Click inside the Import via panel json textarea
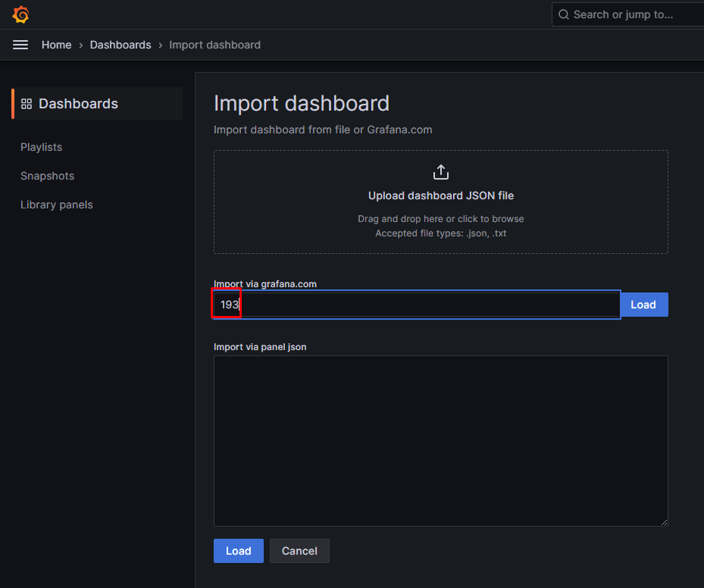Viewport: 704px width, 588px height. pos(441,441)
